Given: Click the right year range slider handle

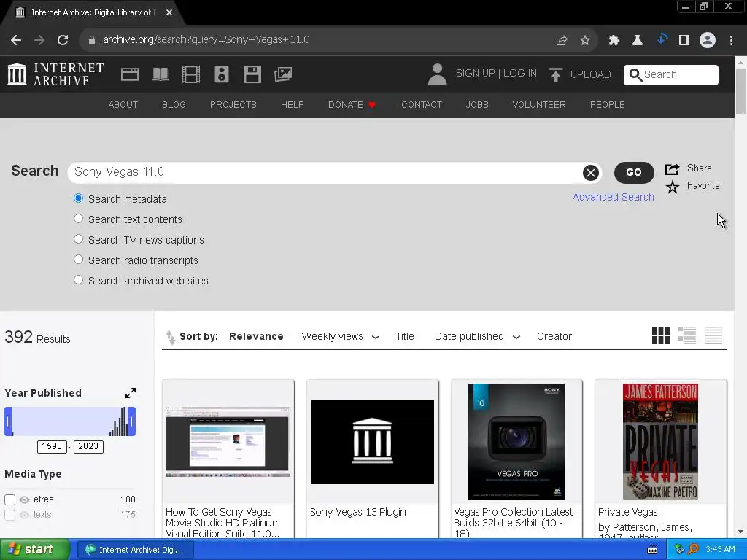Looking at the screenshot, I should [x=133, y=422].
